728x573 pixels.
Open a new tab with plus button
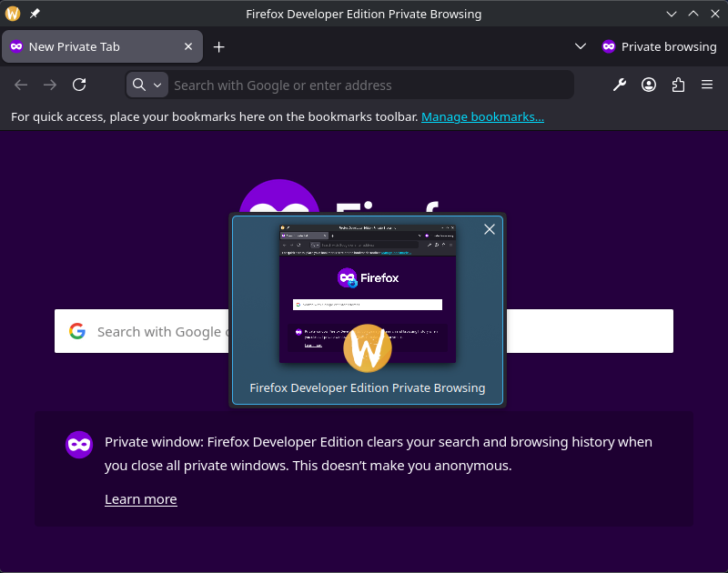point(218,46)
